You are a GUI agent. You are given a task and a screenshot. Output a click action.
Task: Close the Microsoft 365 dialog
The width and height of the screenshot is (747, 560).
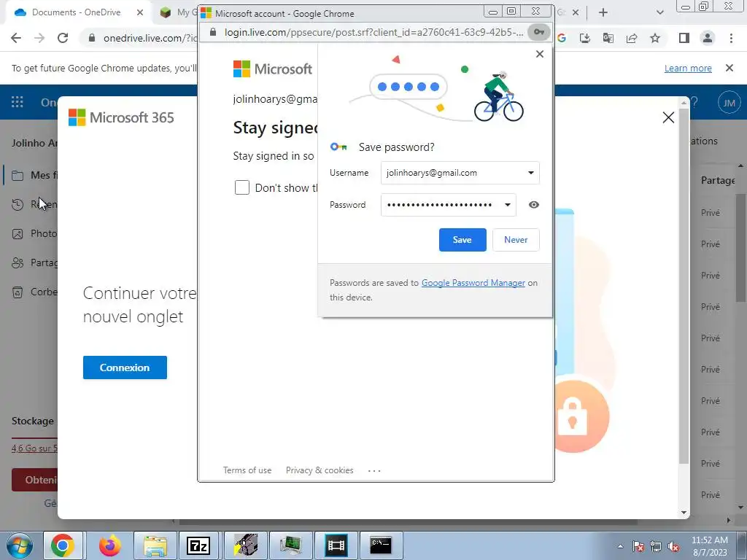click(668, 117)
